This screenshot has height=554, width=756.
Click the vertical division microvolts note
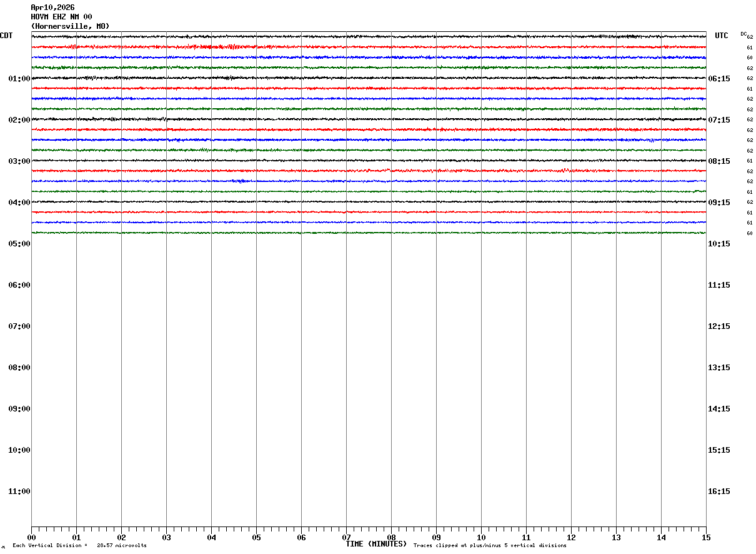[79, 546]
